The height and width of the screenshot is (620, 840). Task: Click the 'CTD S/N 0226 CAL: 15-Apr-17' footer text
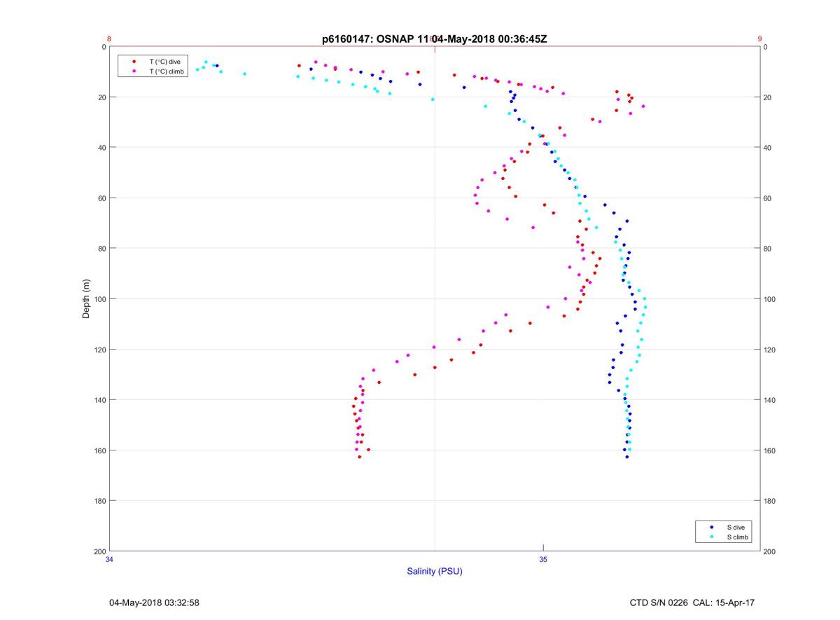(692, 602)
